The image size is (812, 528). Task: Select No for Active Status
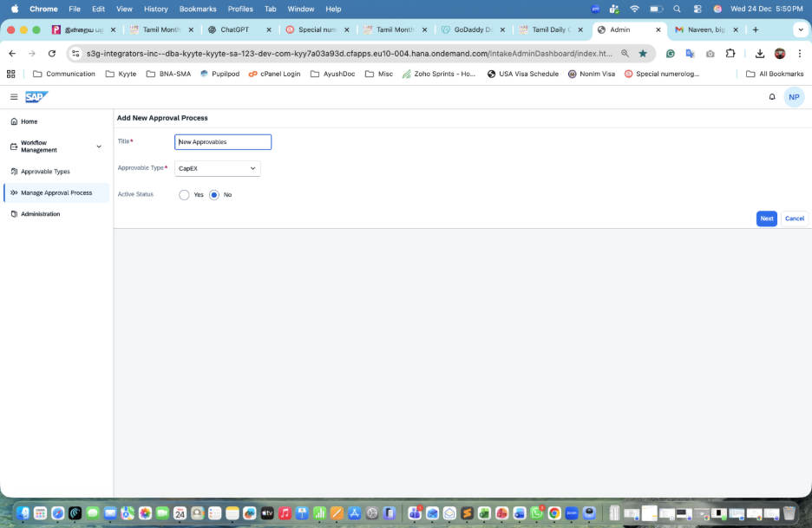pos(214,195)
